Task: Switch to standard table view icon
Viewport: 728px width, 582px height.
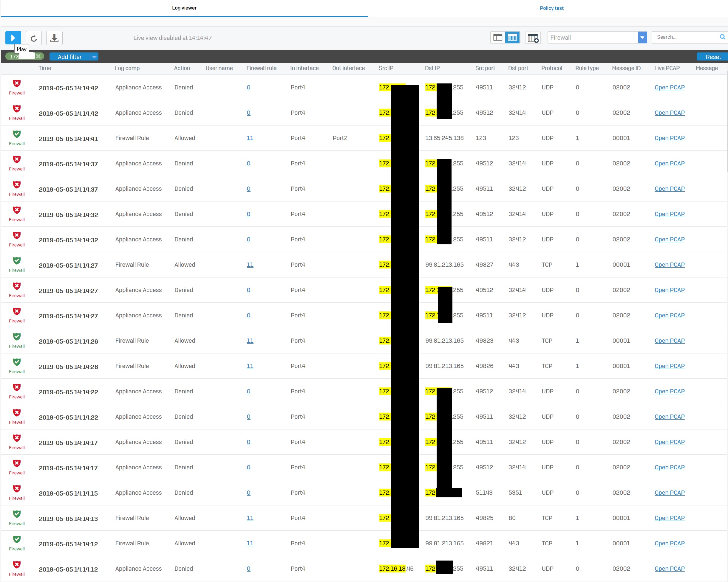Action: click(497, 38)
